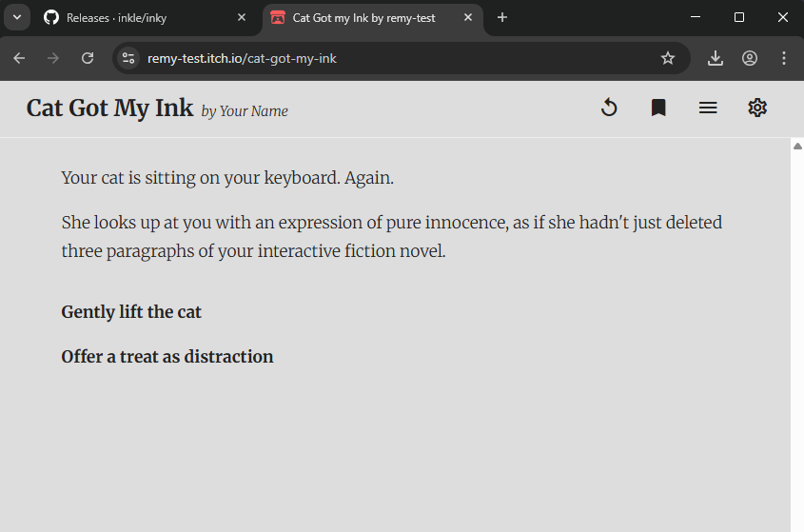Go back to the previous page
Screen dimensions: 804x532
click(19, 58)
